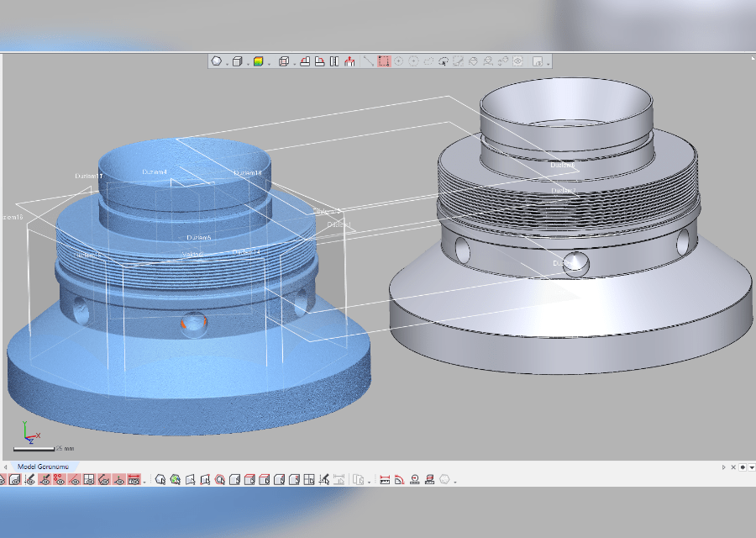Expand the copy filter dropdown arrow
This screenshot has height=538, width=756.
click(370, 482)
